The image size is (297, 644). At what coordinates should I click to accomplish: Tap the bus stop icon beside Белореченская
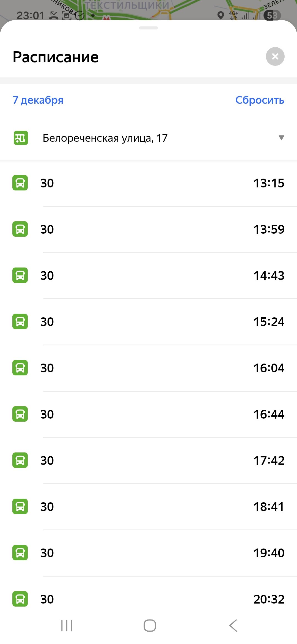click(x=21, y=138)
